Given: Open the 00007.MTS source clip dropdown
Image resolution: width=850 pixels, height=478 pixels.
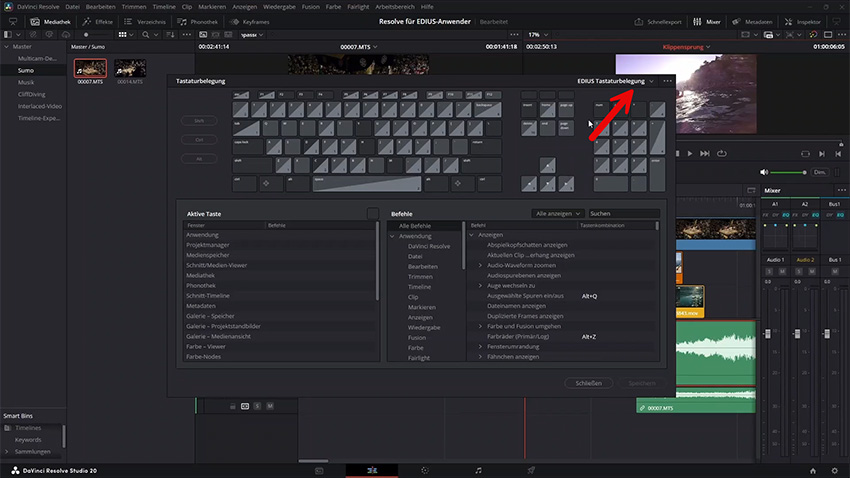Looking at the screenshot, I should coord(358,47).
